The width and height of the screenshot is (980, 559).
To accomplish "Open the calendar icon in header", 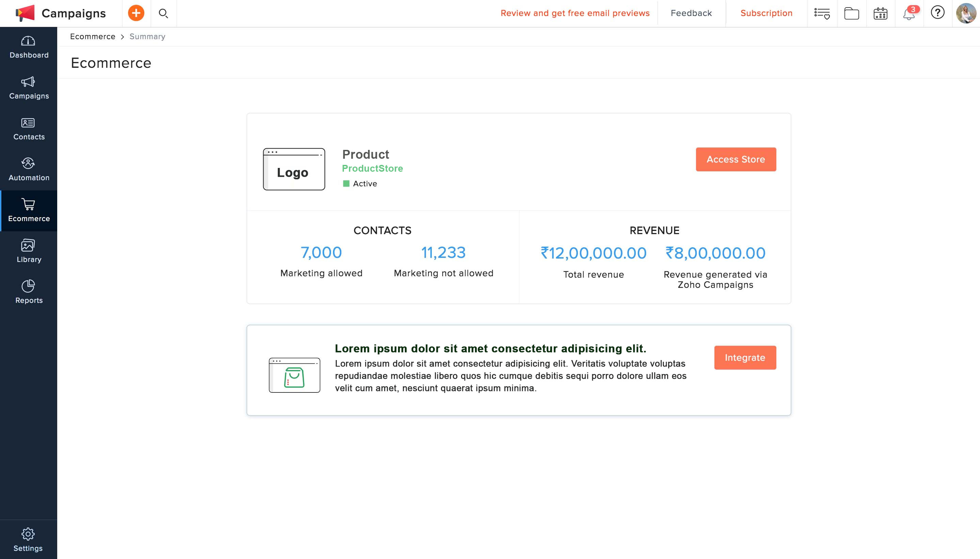I will (x=880, y=13).
